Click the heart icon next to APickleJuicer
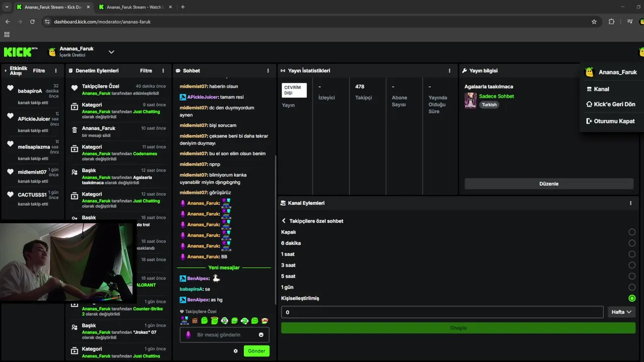This screenshot has height=362, width=644. pyautogui.click(x=10, y=116)
